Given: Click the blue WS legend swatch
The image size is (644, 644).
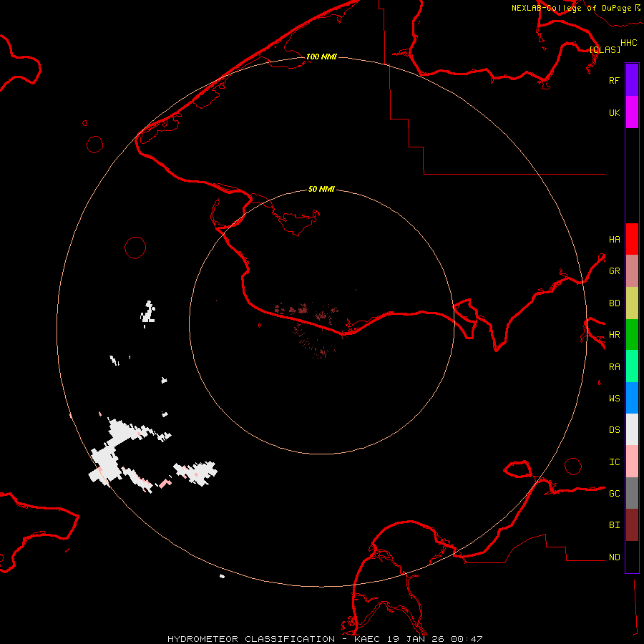Looking at the screenshot, I should (632, 398).
